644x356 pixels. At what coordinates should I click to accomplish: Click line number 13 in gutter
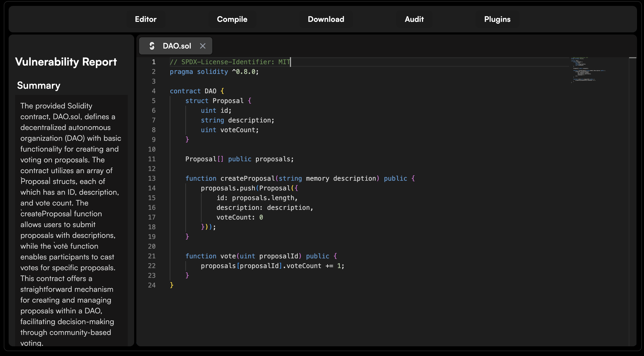click(152, 178)
